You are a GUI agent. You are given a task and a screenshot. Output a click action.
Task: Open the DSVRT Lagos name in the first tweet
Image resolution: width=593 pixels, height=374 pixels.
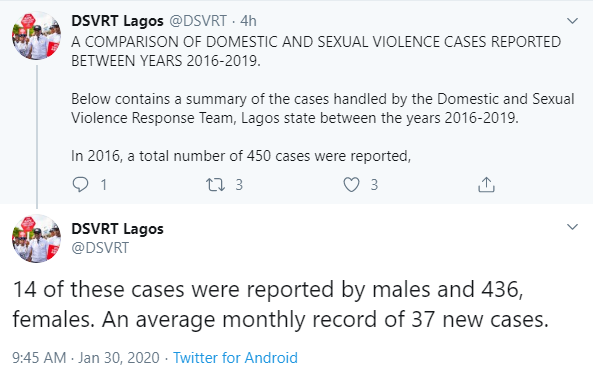(117, 21)
